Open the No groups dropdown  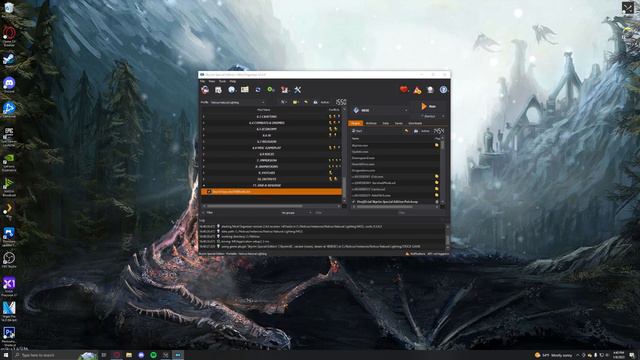click(x=296, y=213)
